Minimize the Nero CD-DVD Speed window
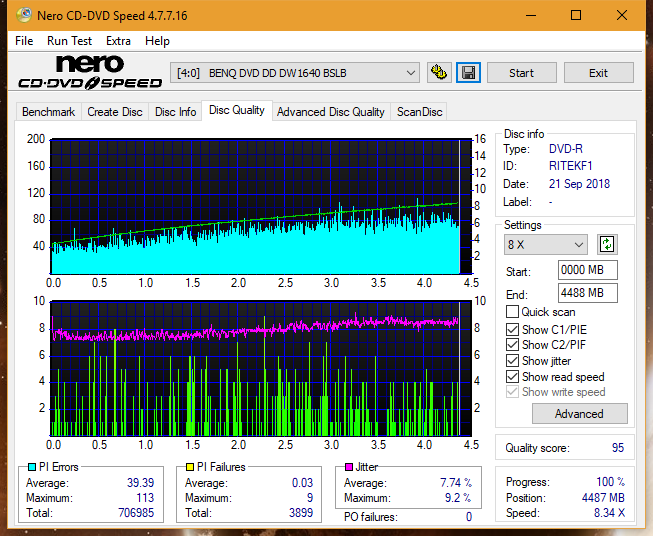The image size is (653, 536). pyautogui.click(x=531, y=15)
